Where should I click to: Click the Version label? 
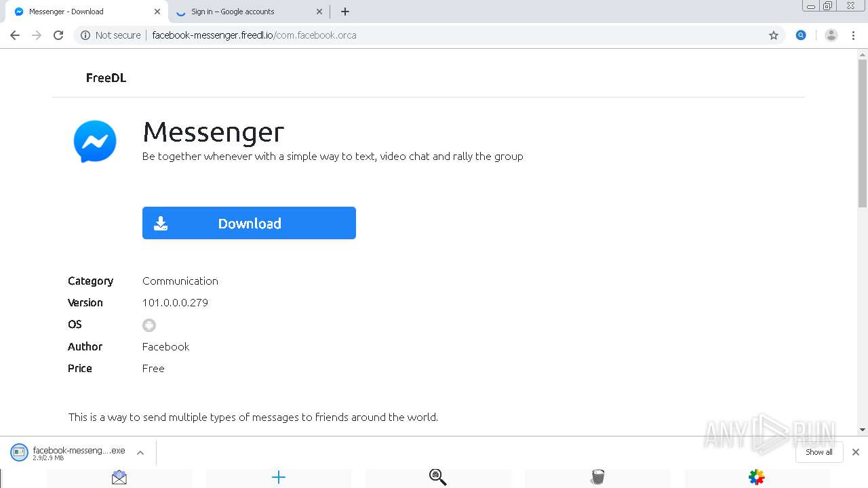pyautogui.click(x=85, y=303)
